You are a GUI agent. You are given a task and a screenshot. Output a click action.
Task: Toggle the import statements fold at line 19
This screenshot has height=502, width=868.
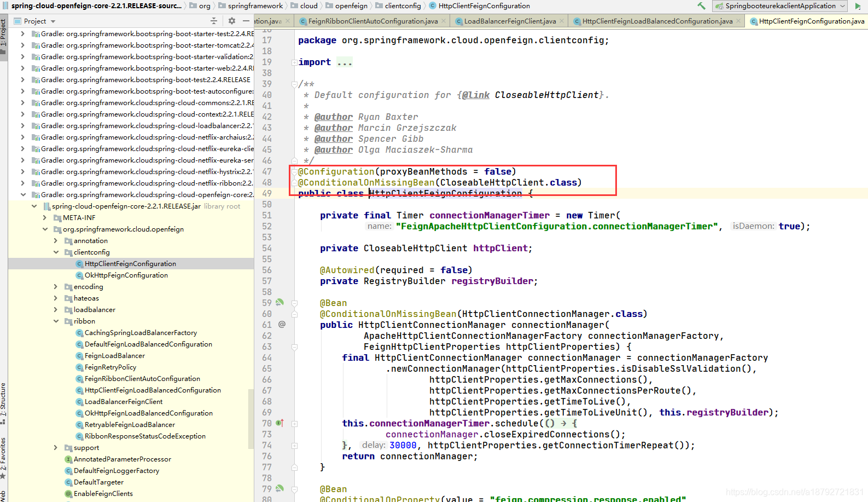pos(294,62)
